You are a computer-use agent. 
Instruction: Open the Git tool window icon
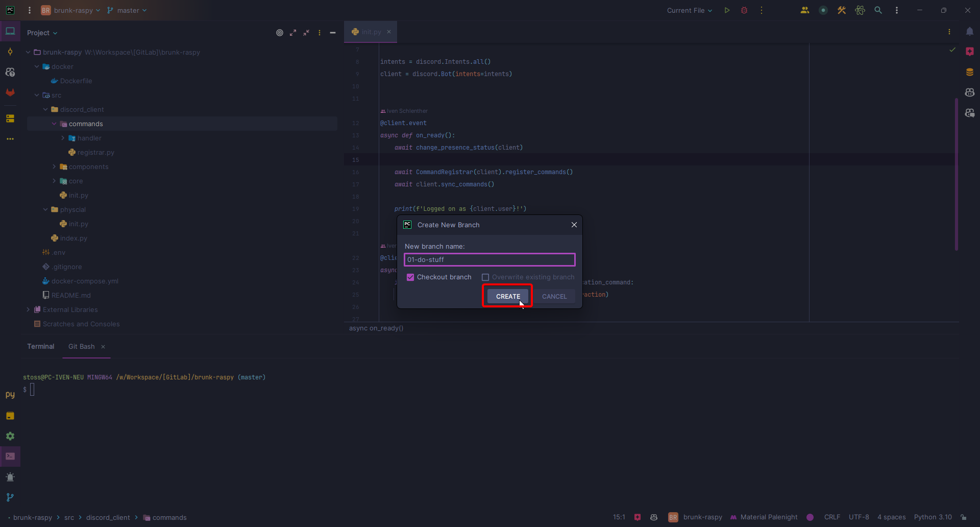tap(10, 497)
